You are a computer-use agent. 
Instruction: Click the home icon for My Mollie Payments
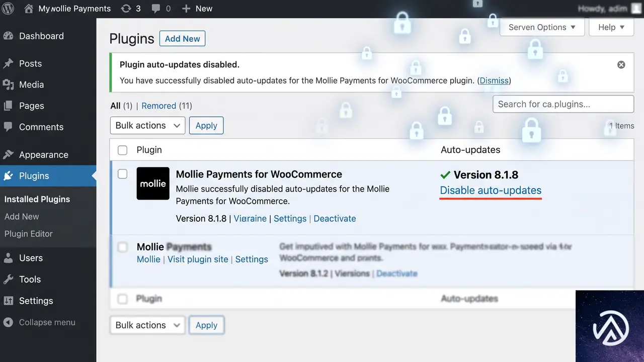pos(29,9)
